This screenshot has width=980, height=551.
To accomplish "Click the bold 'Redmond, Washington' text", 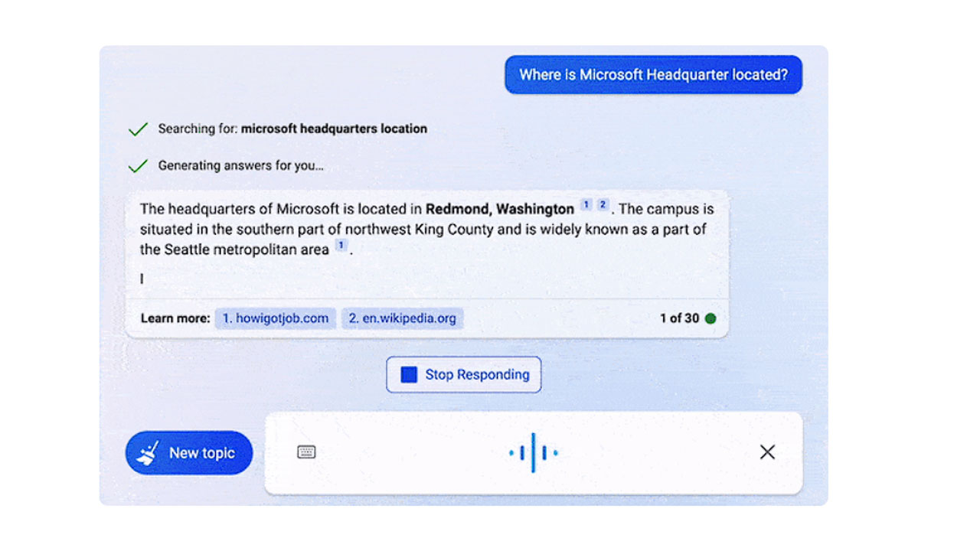I will pyautogui.click(x=500, y=209).
